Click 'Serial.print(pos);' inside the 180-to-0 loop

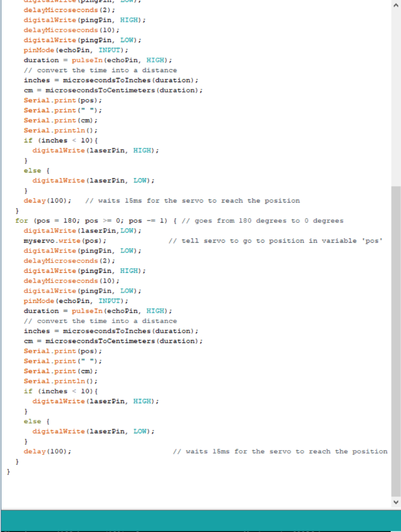coord(63,351)
